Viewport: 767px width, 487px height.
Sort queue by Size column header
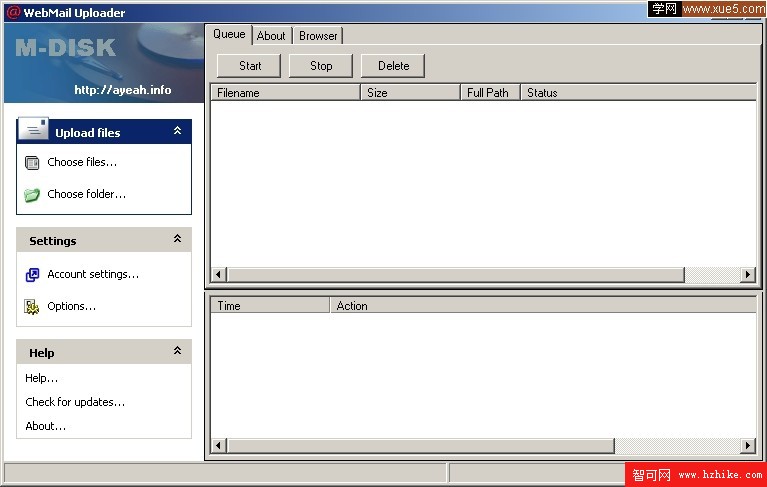(x=410, y=93)
